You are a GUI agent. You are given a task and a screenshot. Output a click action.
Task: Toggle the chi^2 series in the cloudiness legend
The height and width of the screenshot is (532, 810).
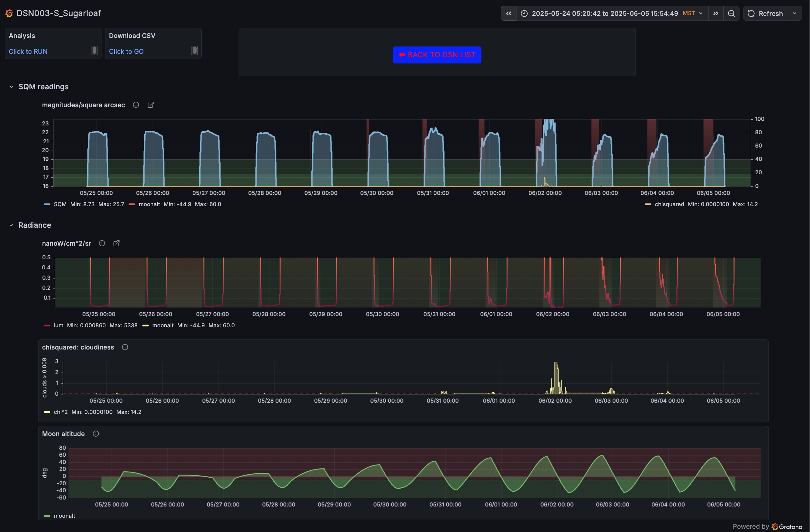pyautogui.click(x=61, y=411)
